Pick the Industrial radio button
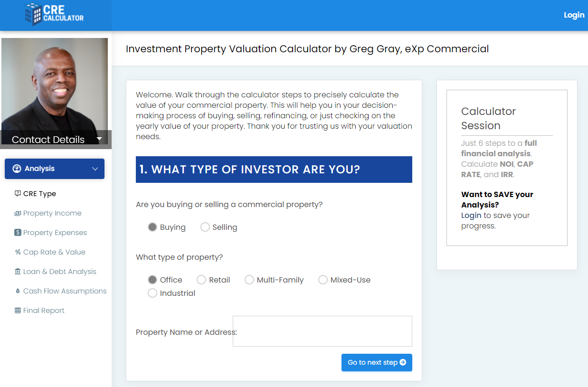588x387 pixels. tap(152, 293)
